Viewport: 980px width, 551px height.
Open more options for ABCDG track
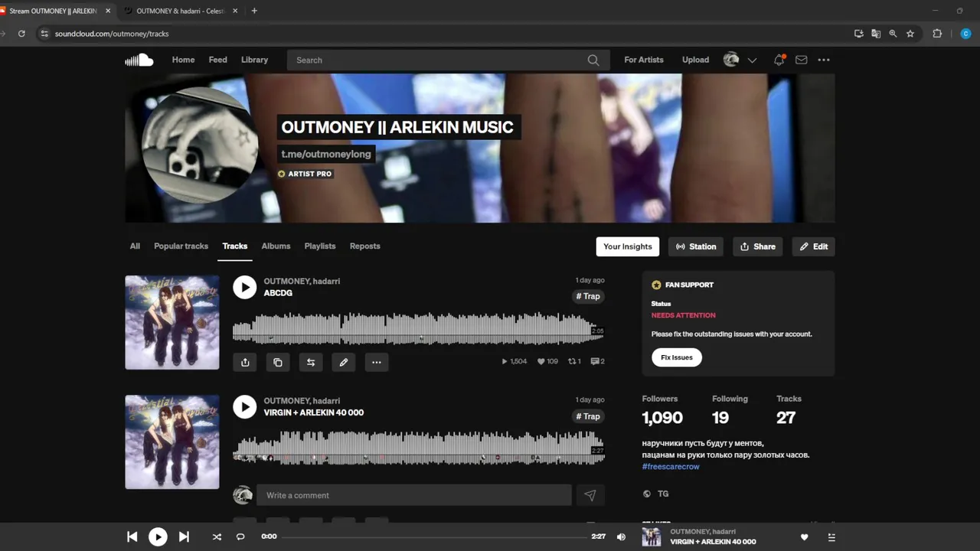click(377, 362)
